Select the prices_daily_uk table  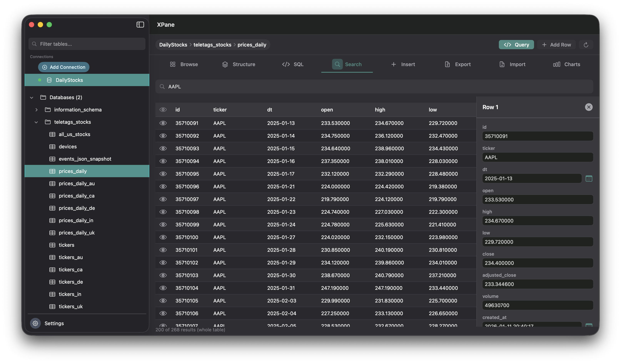[87, 233]
